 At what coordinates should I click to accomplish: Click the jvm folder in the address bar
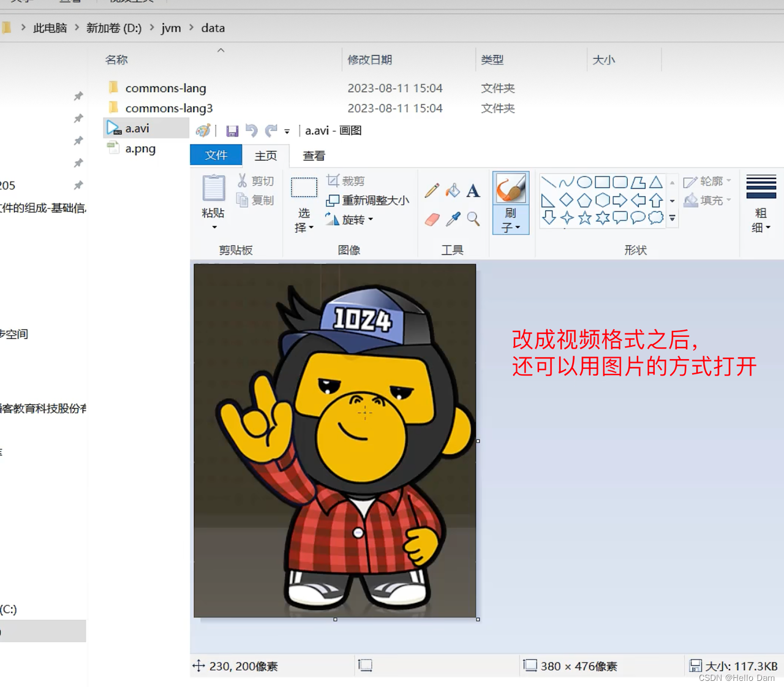pos(171,28)
